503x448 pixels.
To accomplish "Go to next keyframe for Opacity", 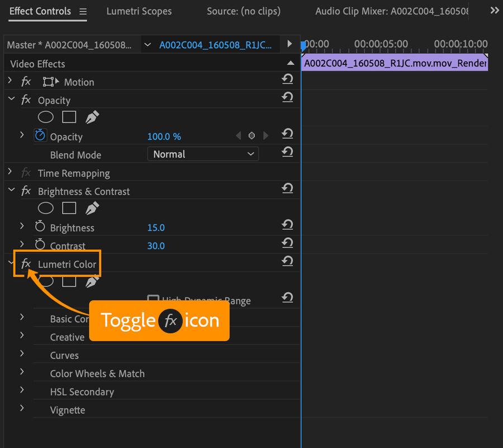I will (x=265, y=135).
